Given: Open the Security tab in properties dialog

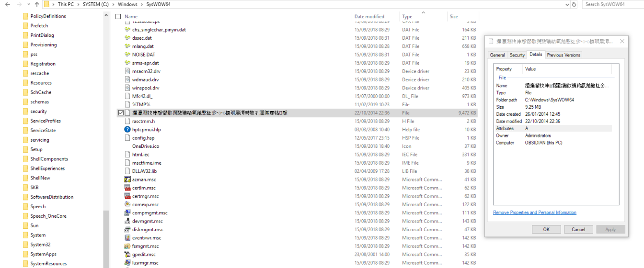Looking at the screenshot, I should click(517, 55).
